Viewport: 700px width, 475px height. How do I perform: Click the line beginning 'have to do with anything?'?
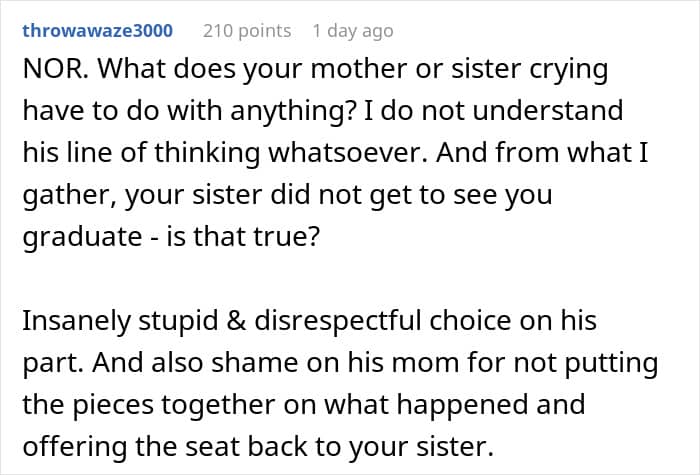tap(322, 110)
